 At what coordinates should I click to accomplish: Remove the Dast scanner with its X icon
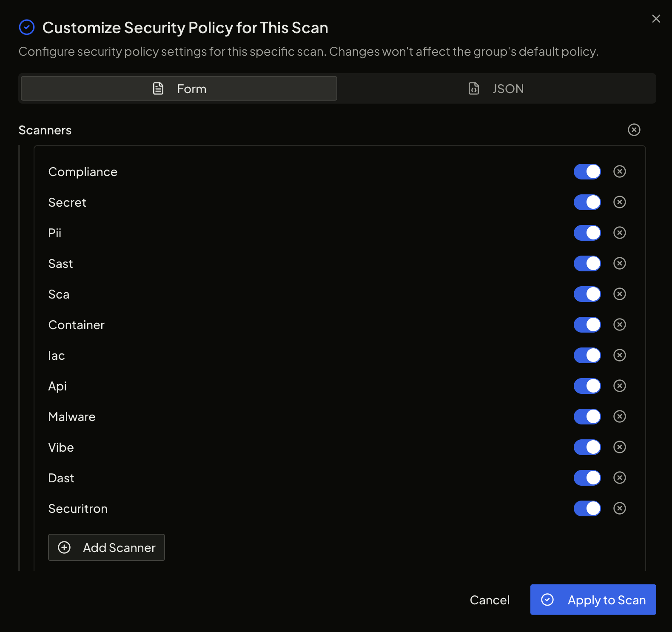[x=620, y=478]
